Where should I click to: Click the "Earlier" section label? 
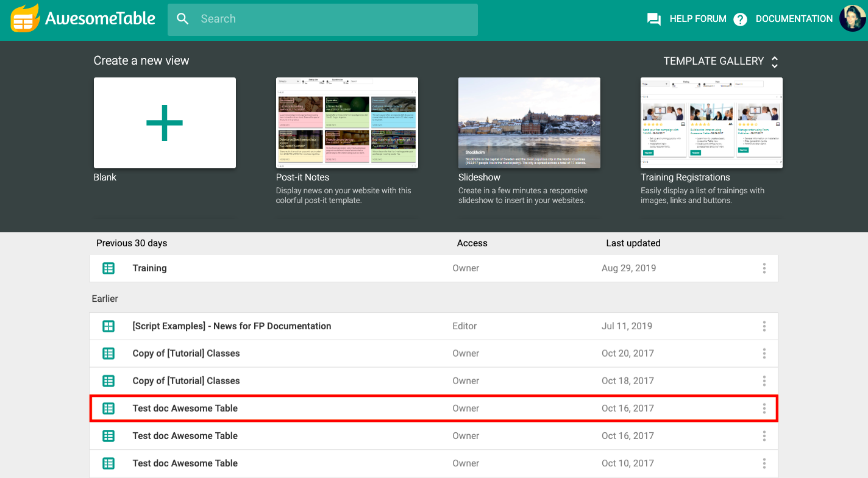pyautogui.click(x=105, y=299)
